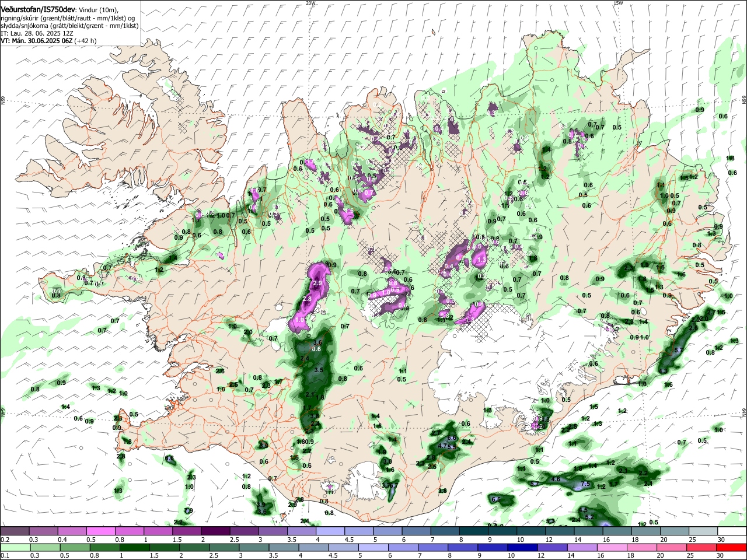This screenshot has height=560, width=747.
Task: Click the '(+42 h)' forecast offset text
Action: coord(85,41)
